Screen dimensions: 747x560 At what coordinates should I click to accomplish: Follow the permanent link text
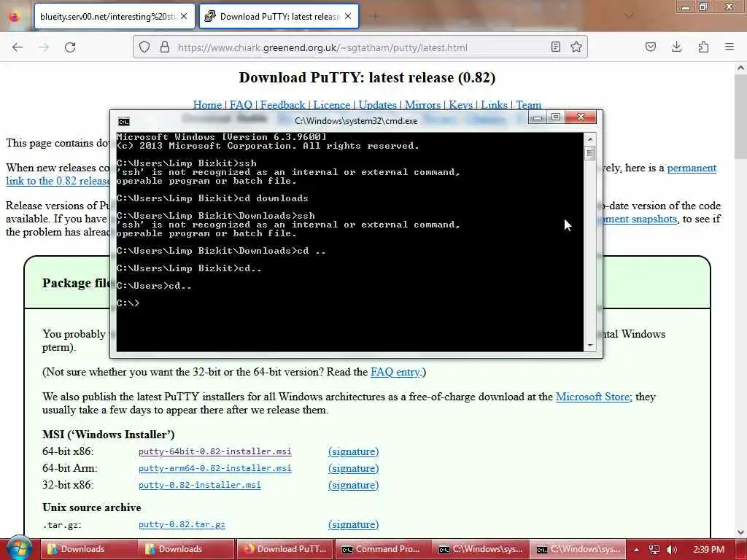692,168
